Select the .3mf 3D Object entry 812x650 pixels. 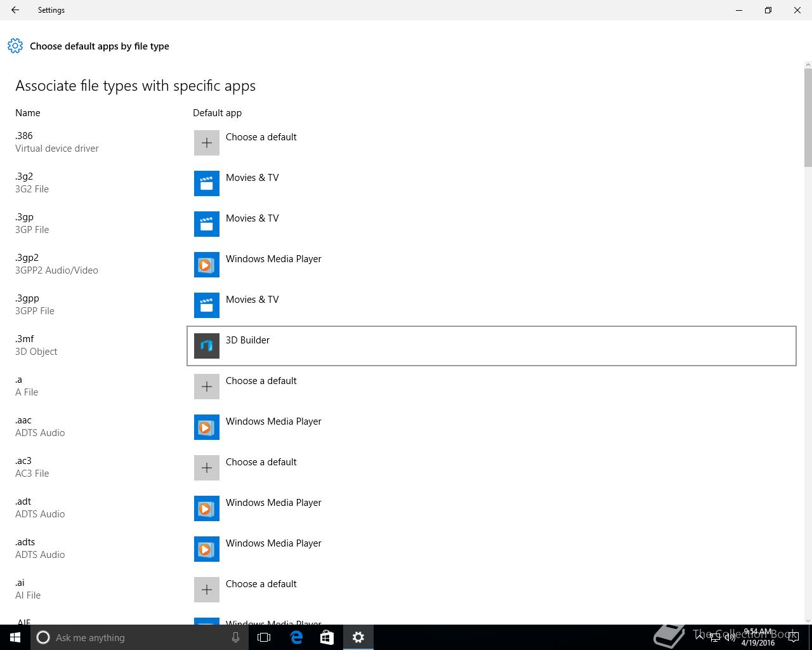tap(36, 345)
